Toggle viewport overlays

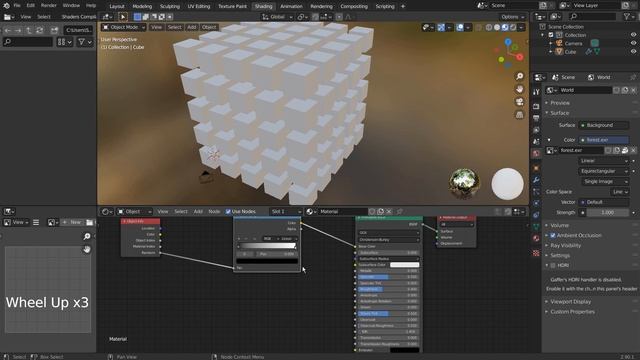[x=460, y=27]
